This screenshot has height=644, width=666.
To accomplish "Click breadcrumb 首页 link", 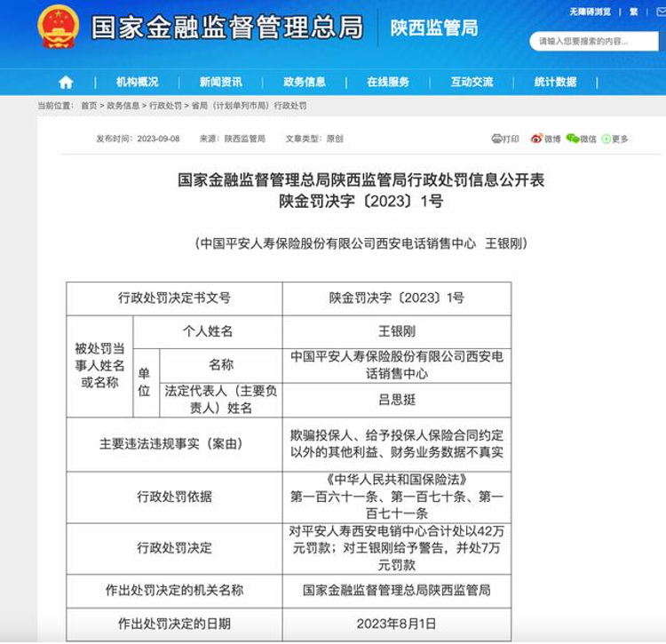I will (89, 106).
